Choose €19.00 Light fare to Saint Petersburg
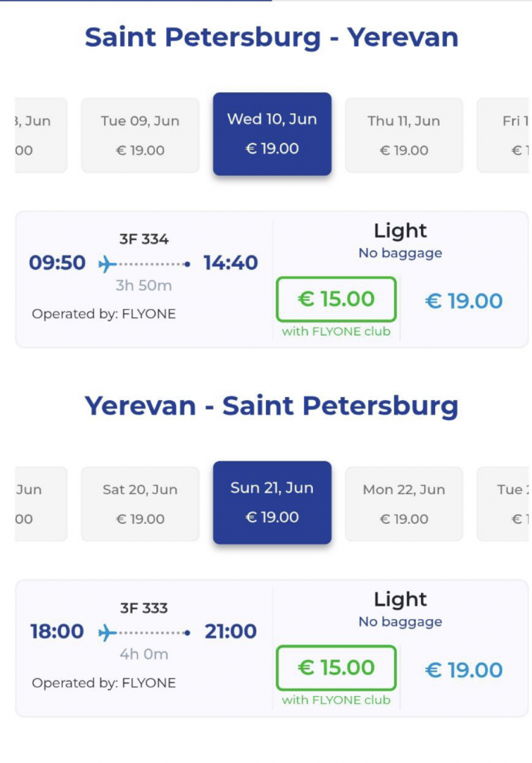This screenshot has width=532, height=763. 463,670
